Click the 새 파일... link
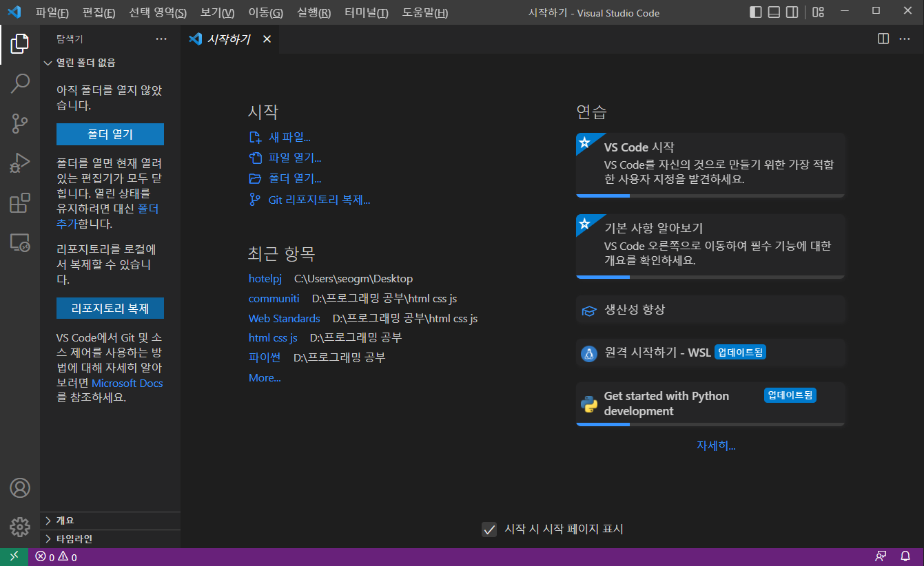Image resolution: width=924 pixels, height=566 pixels. (289, 137)
